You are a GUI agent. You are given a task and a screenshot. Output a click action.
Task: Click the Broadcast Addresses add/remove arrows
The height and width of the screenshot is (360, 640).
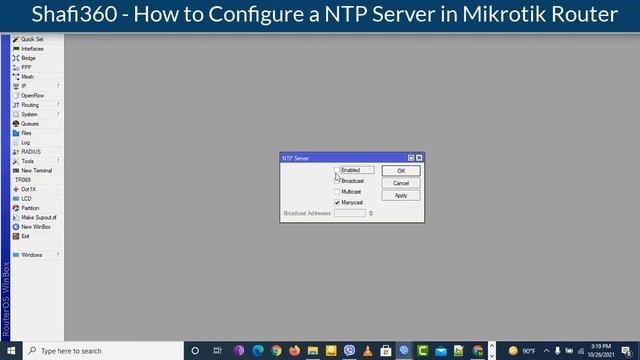point(371,213)
